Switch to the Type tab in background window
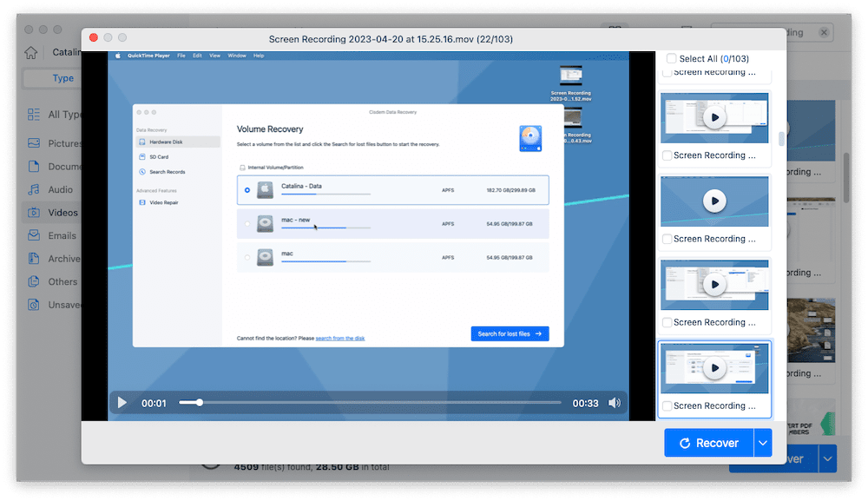Viewport: 868px width, 501px height. coord(51,78)
